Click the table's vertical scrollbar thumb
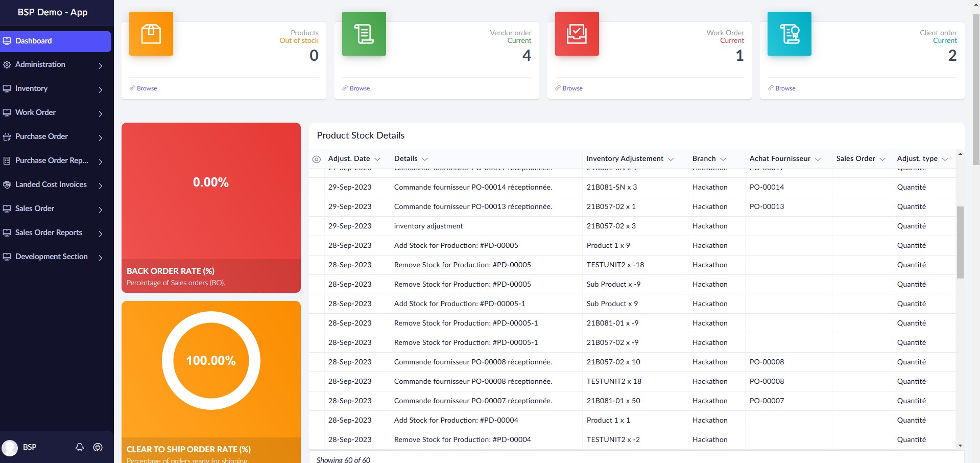Image resolution: width=980 pixels, height=463 pixels. (960, 242)
